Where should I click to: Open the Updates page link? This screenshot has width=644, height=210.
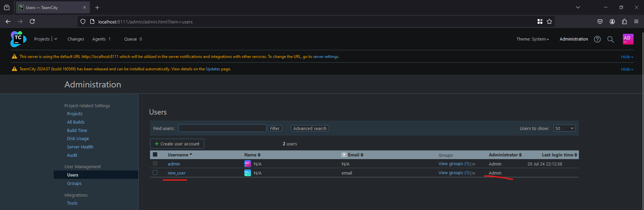point(213,69)
